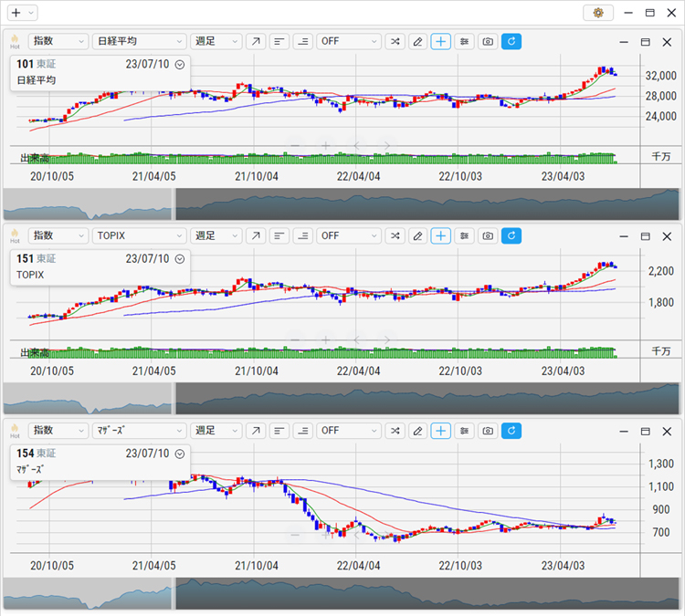Click the 1,300 price label on マザーズ axis

click(661, 464)
